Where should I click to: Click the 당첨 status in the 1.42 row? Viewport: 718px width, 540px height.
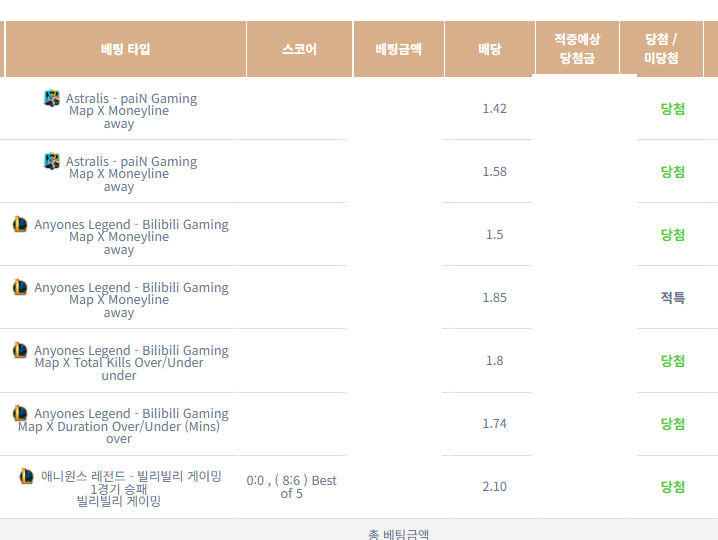[x=673, y=109]
